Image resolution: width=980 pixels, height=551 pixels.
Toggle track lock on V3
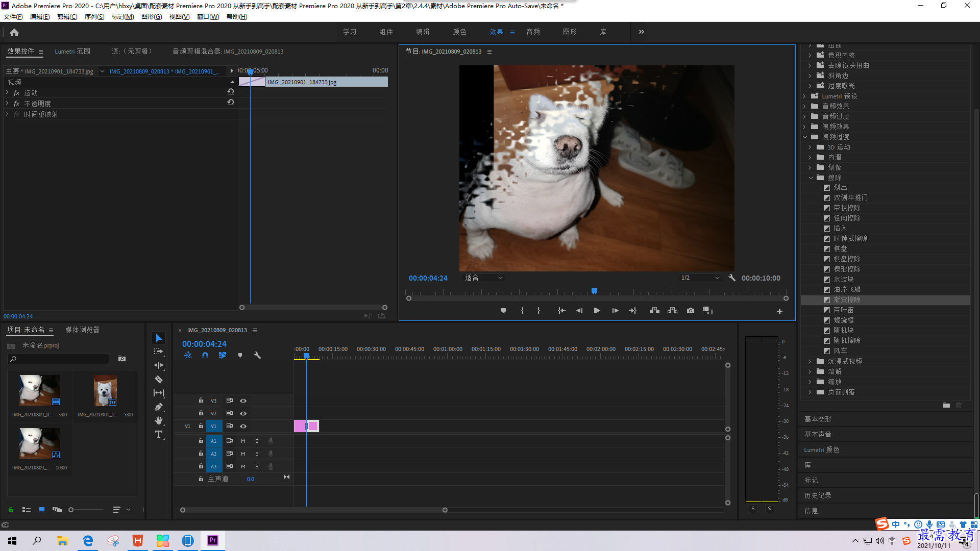pos(201,400)
